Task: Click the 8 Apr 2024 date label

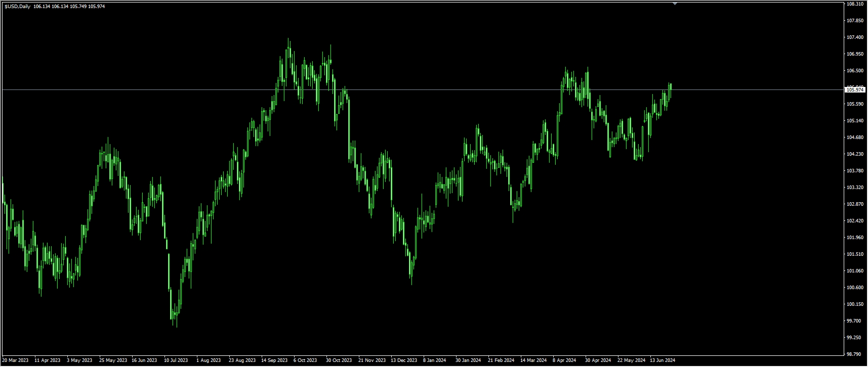Action: coord(564,360)
